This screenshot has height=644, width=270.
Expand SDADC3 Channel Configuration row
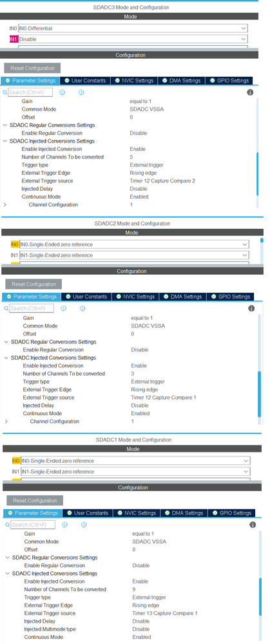pyautogui.click(x=5, y=204)
